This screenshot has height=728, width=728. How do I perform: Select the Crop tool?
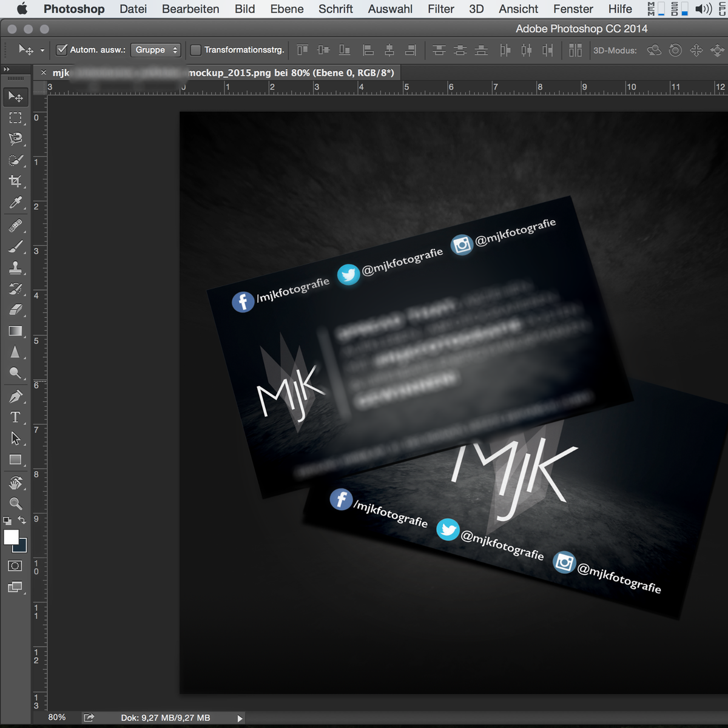(15, 181)
